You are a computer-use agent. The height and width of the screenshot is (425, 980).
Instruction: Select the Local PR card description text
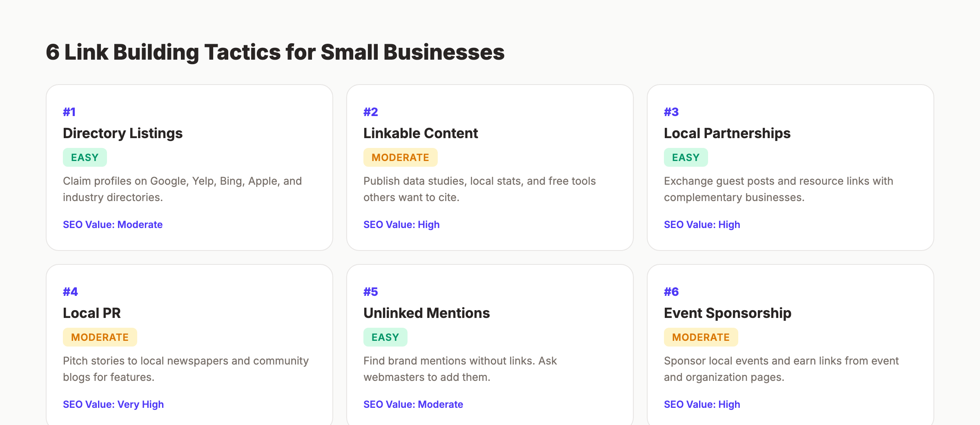186,369
